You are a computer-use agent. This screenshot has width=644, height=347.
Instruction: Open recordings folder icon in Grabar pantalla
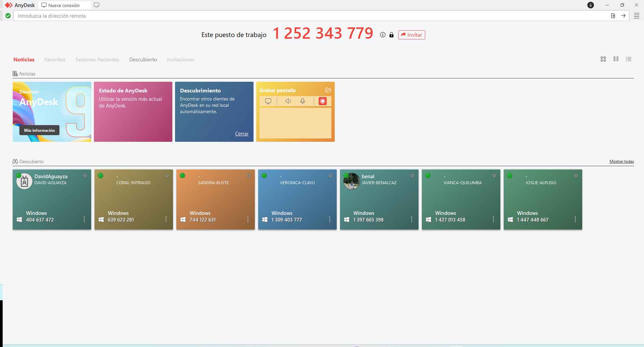point(328,90)
